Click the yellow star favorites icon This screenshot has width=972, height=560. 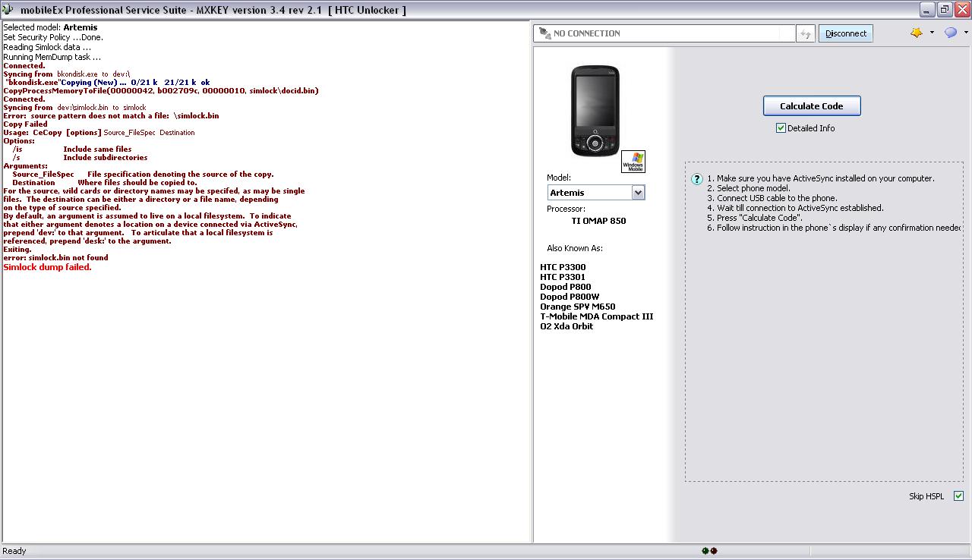tap(917, 33)
